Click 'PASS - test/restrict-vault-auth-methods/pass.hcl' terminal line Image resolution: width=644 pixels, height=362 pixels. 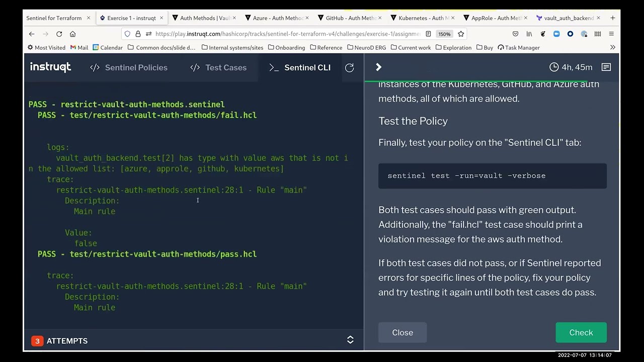click(147, 254)
